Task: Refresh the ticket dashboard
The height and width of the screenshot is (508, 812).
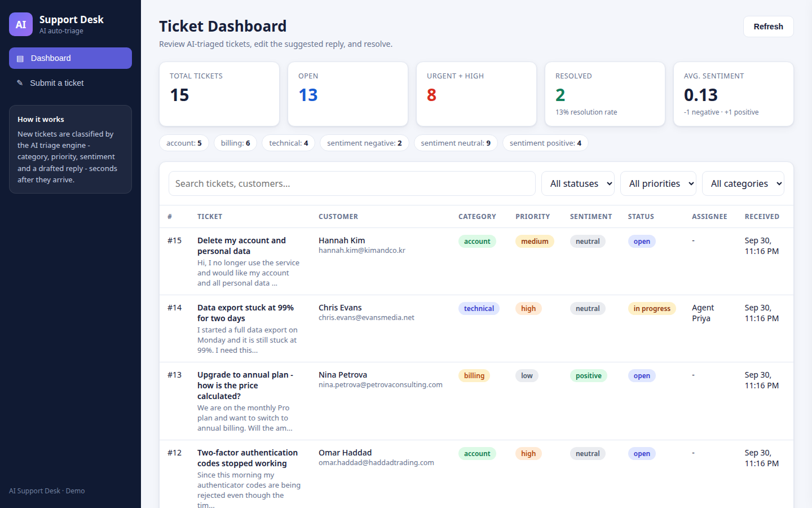Action: point(768,27)
